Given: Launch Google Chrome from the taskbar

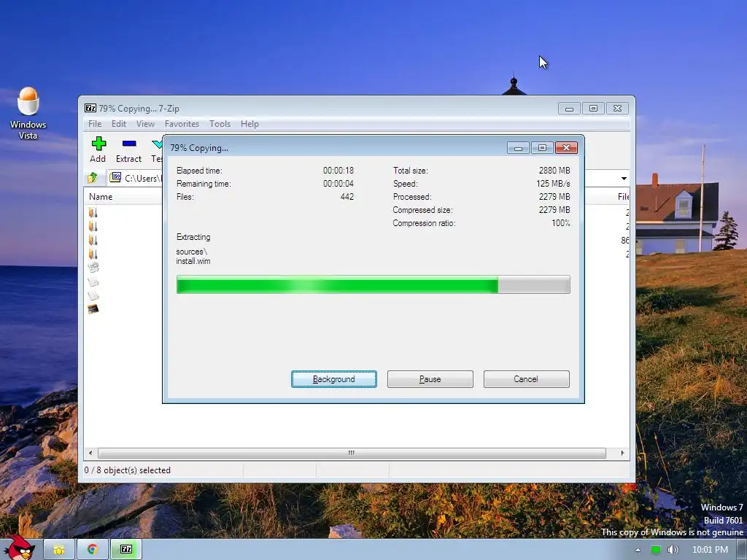Looking at the screenshot, I should [x=93, y=550].
